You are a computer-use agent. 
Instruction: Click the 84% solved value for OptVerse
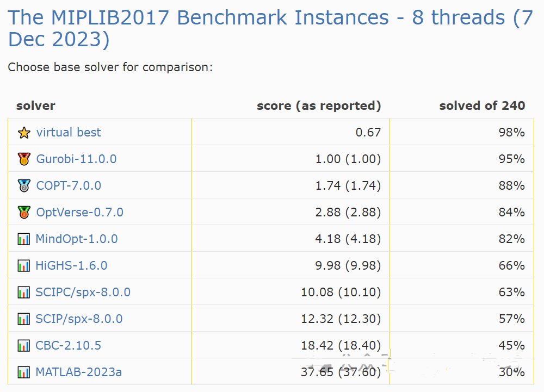(x=512, y=213)
